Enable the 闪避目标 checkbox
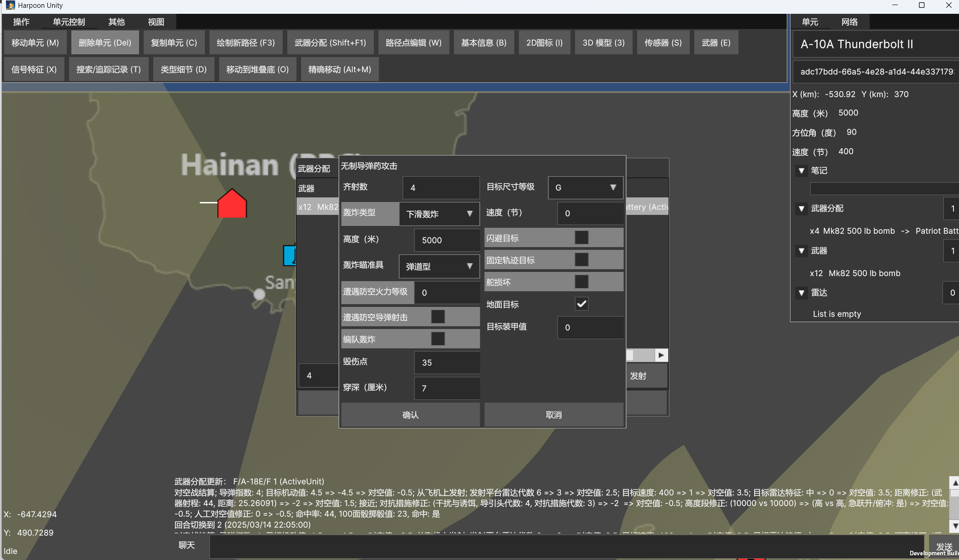Viewport: 959px width, 560px height. [581, 238]
